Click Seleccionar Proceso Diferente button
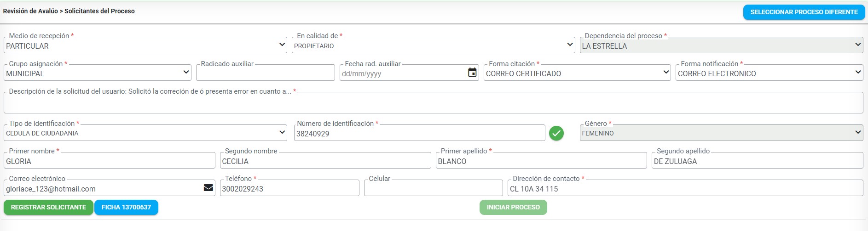 [804, 12]
